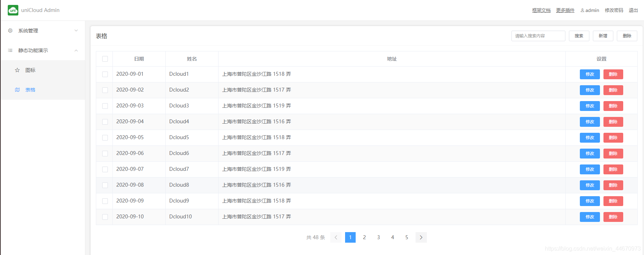Focus the 请输入搜索内容 search field
Viewport: 644px width, 255px height.
point(538,36)
